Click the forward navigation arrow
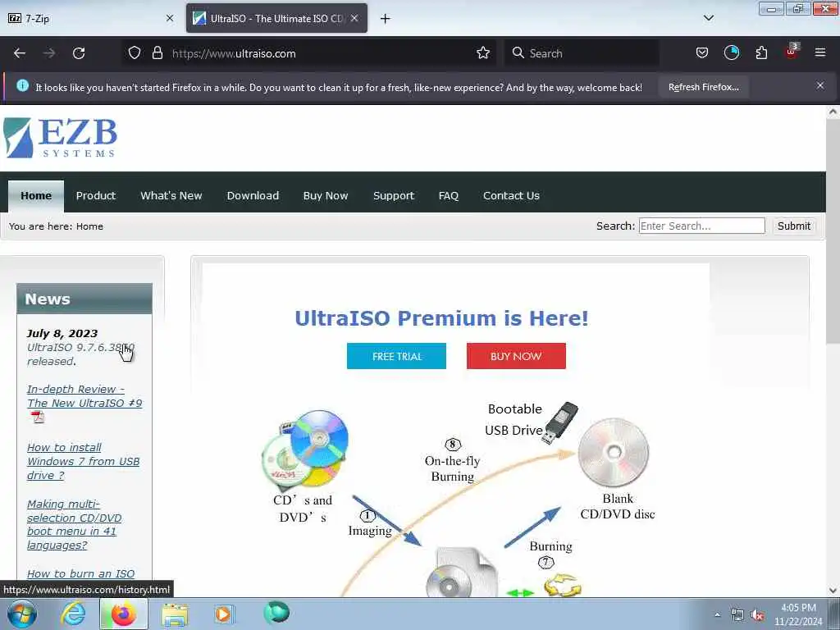The width and height of the screenshot is (840, 630). 49,53
